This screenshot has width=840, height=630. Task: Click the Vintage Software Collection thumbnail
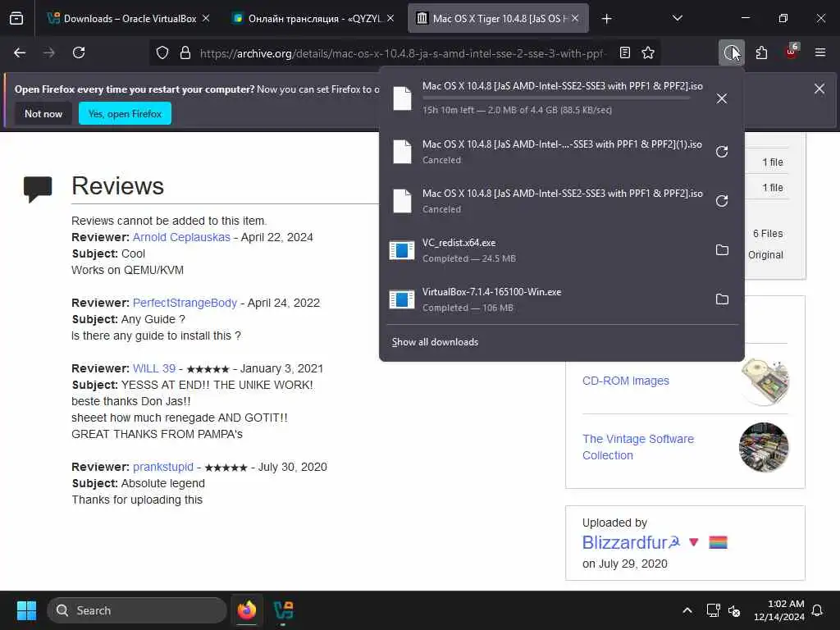coord(764,447)
